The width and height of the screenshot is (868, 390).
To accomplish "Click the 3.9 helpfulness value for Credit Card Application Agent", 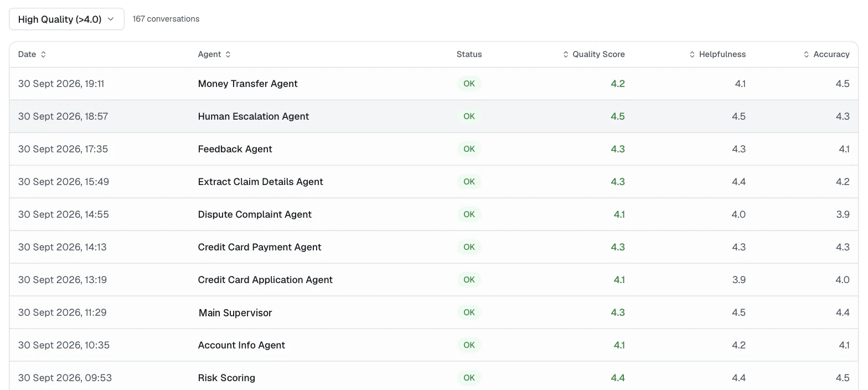I will [739, 280].
